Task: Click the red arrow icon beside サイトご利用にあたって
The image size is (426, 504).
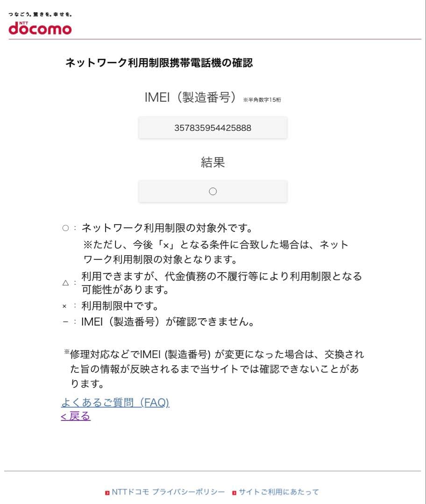Action: (x=234, y=493)
